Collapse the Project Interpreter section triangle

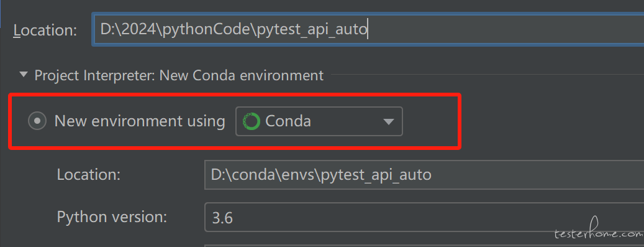[x=24, y=75]
